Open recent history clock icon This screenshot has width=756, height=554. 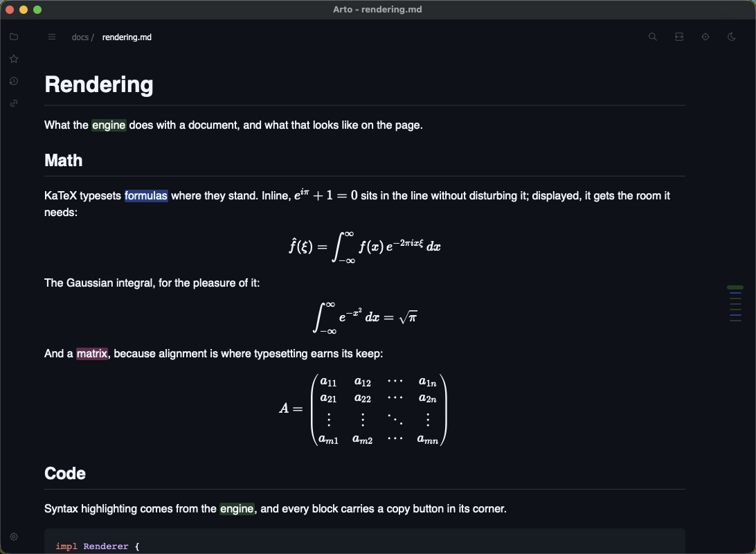tap(14, 81)
